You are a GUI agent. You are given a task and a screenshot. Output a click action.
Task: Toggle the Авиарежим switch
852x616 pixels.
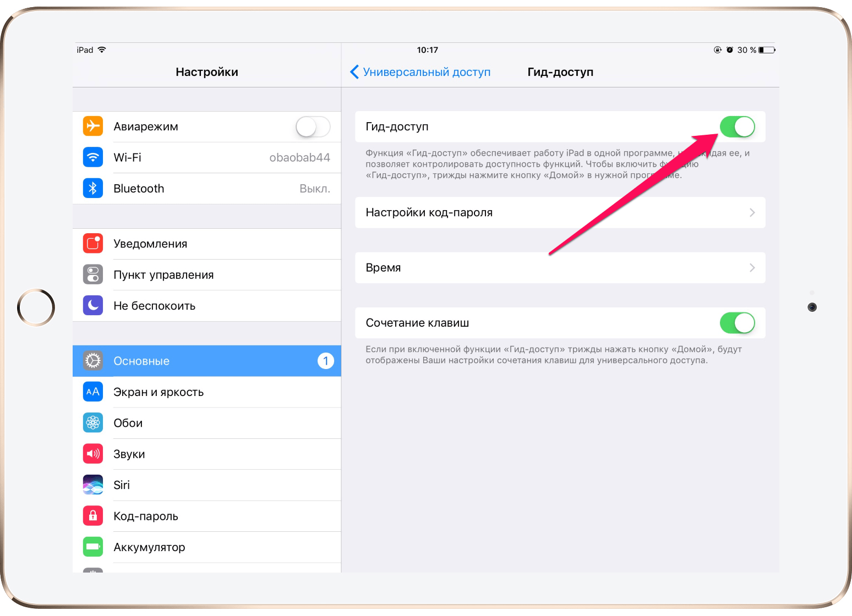pos(313,127)
